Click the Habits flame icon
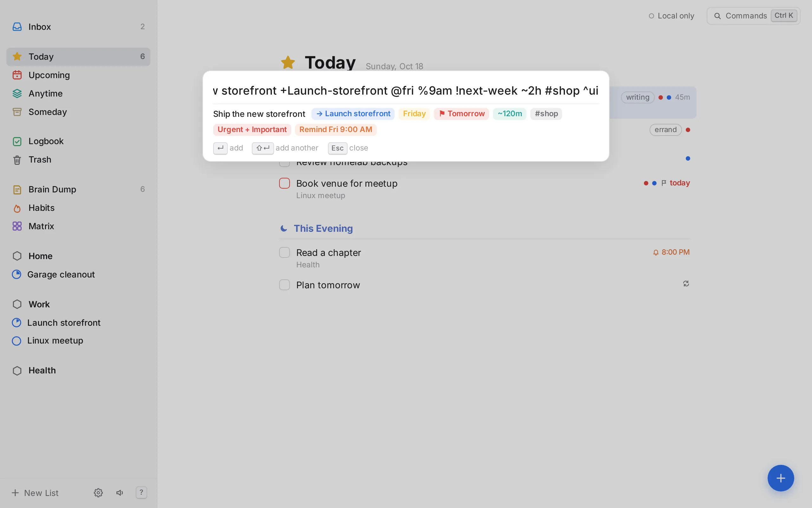 click(x=17, y=208)
